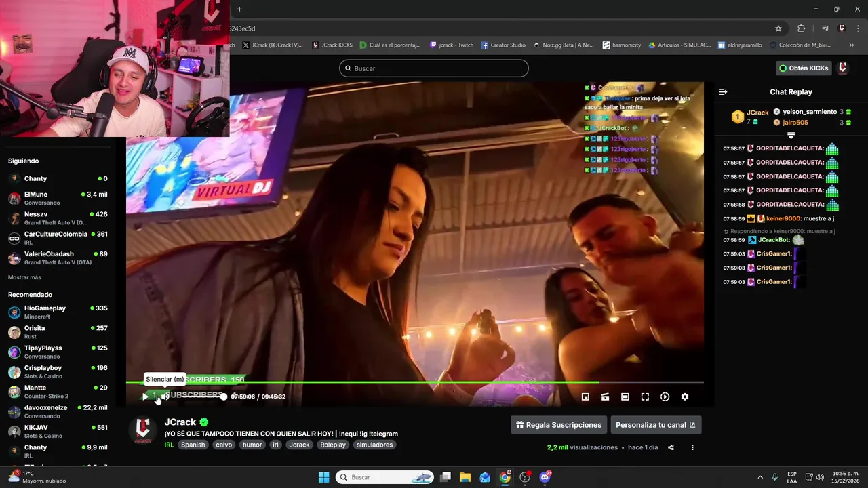Open KIKJAV recommended channel
Image resolution: width=868 pixels, height=488 pixels.
click(58, 432)
